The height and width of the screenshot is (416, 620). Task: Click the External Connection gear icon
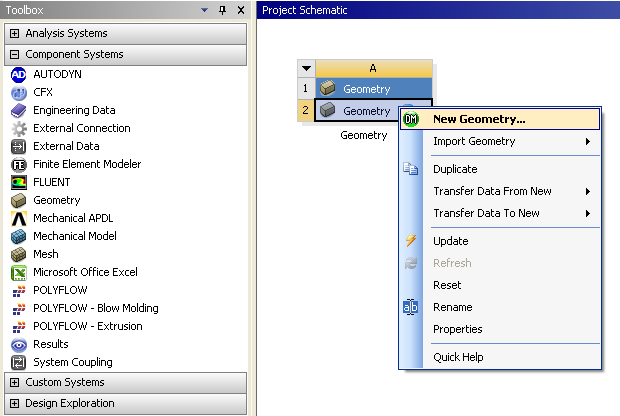pyautogui.click(x=19, y=129)
